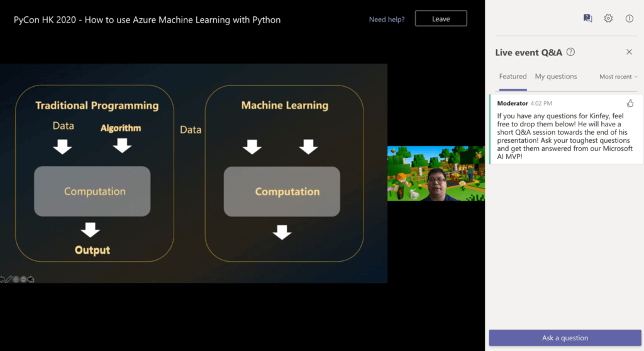Open the Q&A panel icon
Viewport: 644px width, 351px height.
point(588,18)
